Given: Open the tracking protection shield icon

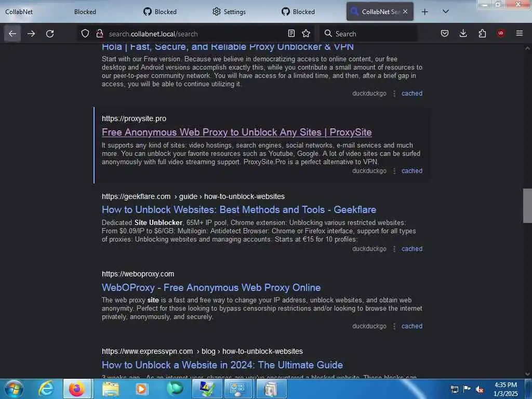Looking at the screenshot, I should [85, 33].
